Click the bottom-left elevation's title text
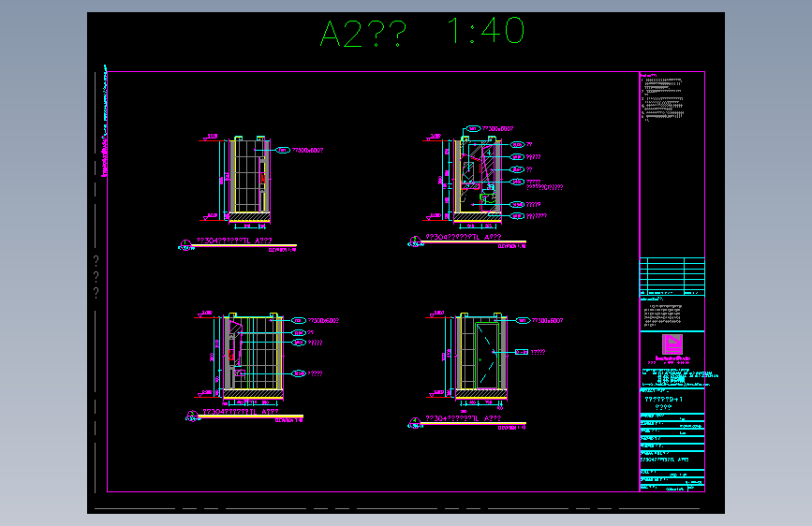 pos(241,412)
